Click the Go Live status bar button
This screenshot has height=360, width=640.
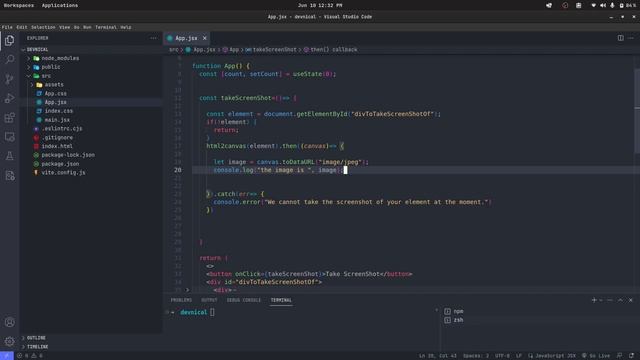596,356
